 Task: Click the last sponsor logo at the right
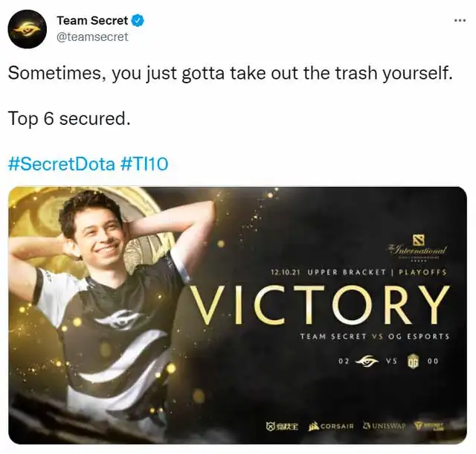430,426
